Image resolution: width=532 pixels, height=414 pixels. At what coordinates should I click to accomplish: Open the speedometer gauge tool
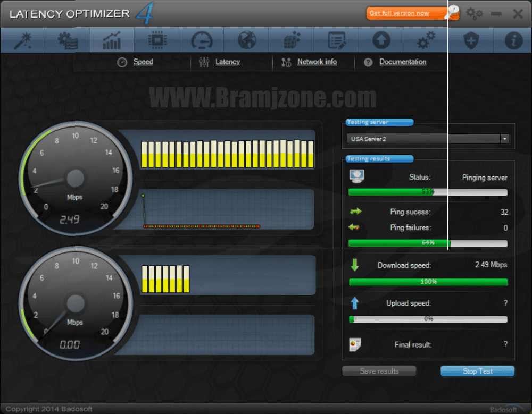pyautogui.click(x=202, y=40)
